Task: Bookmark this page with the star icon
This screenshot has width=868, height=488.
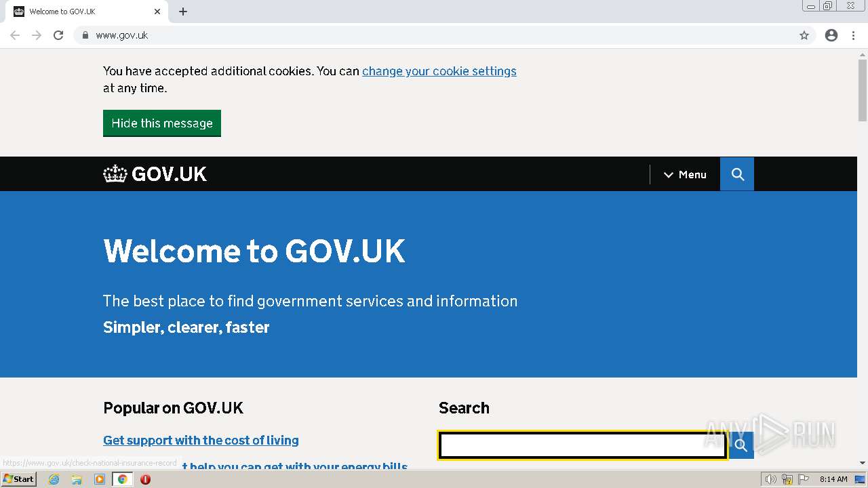Action: click(x=804, y=35)
